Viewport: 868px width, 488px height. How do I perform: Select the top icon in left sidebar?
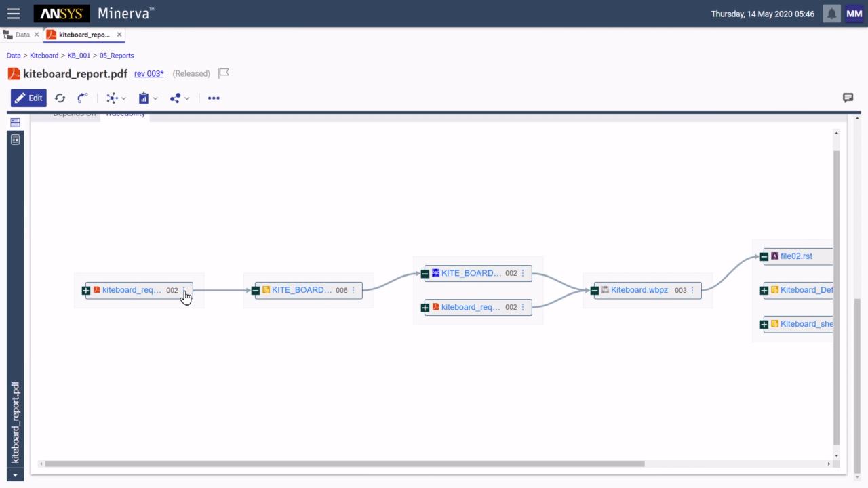click(15, 123)
